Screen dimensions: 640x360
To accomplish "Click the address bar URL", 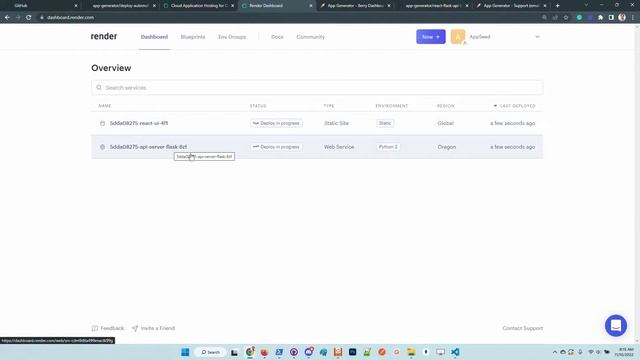I will pyautogui.click(x=70, y=18).
